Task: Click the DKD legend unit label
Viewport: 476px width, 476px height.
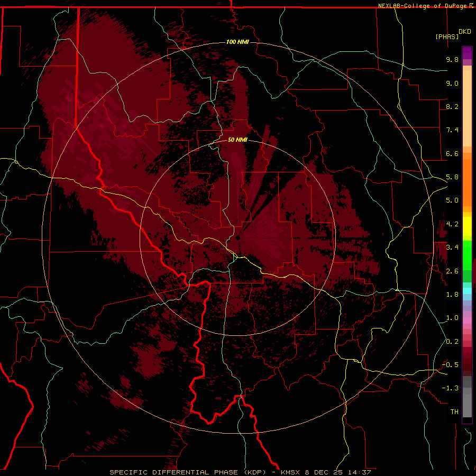Action: coord(464,32)
